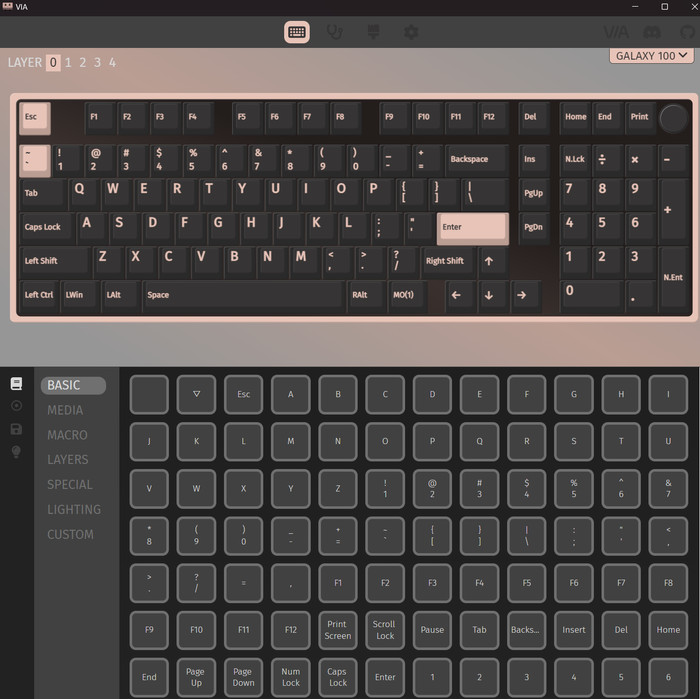Open the BASIC keycode category

tap(73, 385)
